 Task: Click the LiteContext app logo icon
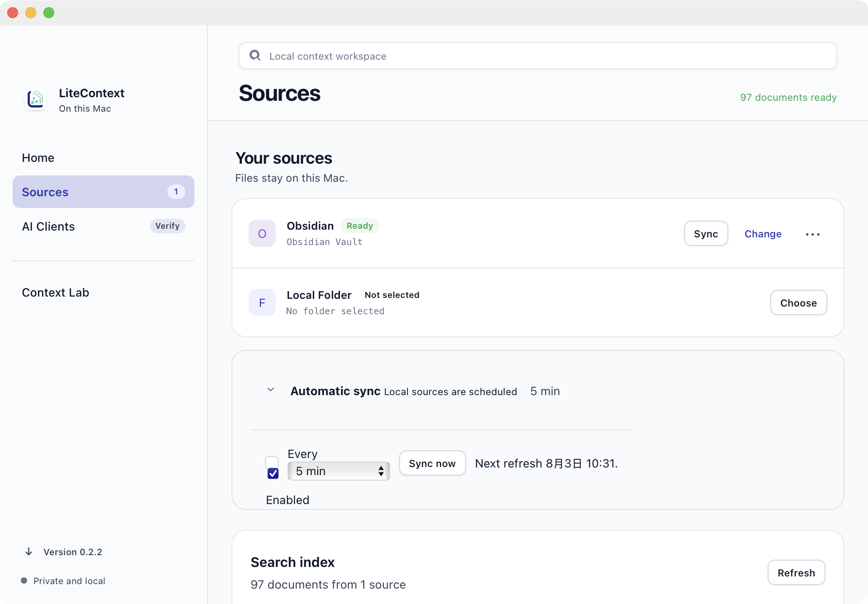[35, 99]
